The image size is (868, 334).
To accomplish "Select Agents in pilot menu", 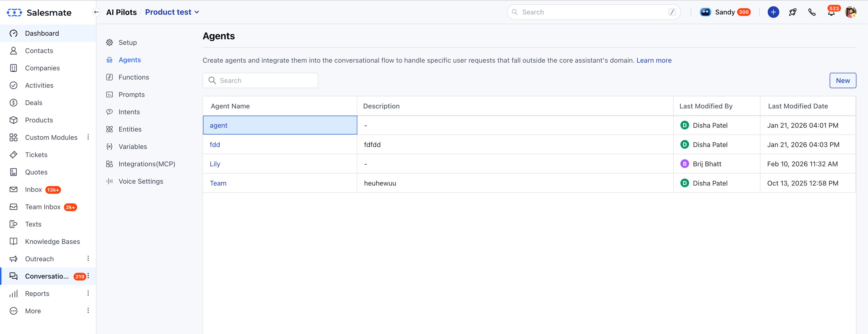I will coord(130,60).
